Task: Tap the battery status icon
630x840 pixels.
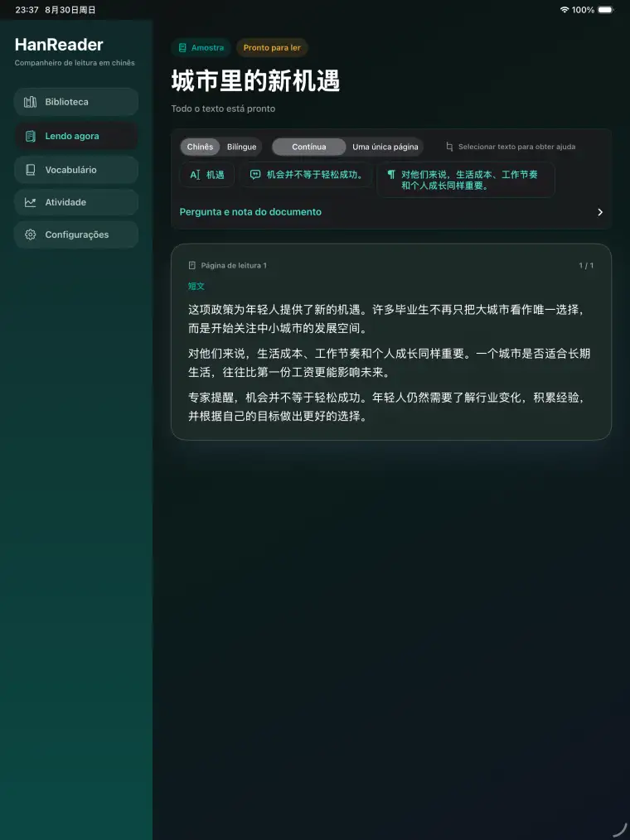Action: click(x=606, y=10)
